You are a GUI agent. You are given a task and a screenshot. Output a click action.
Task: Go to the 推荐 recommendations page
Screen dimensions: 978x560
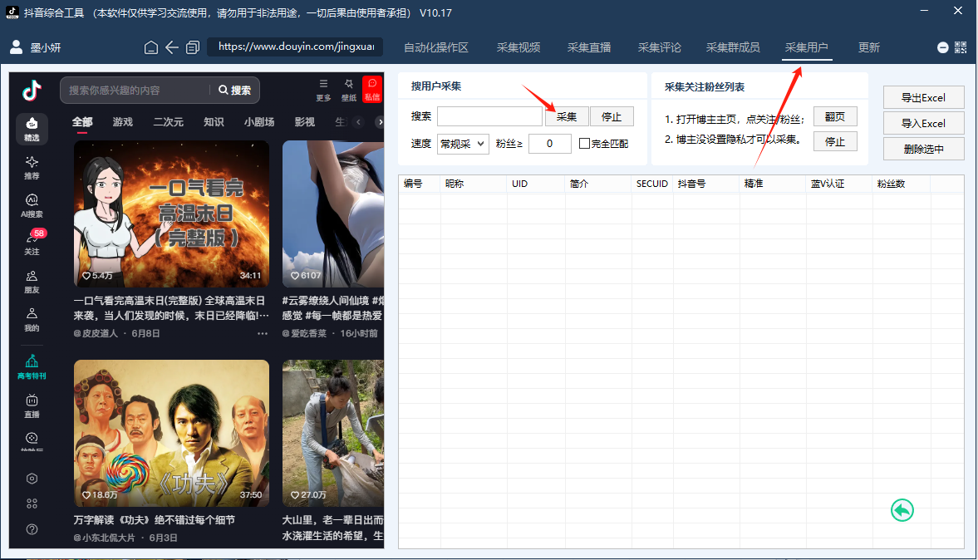point(32,168)
